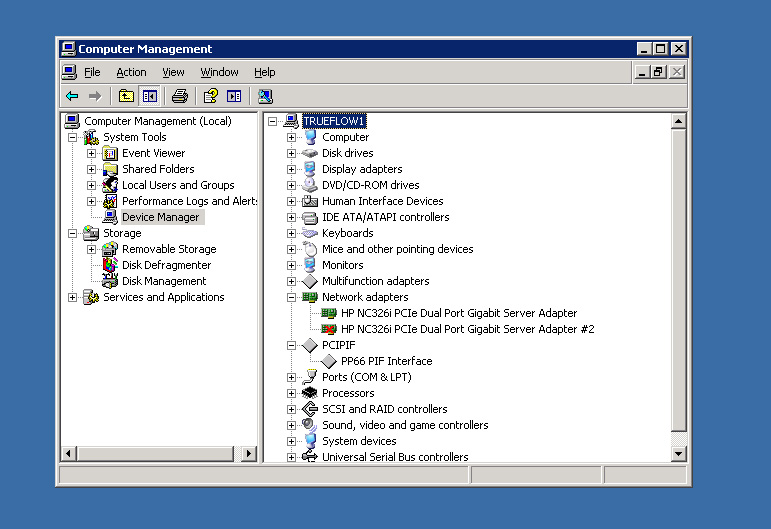Open the File menu
The width and height of the screenshot is (771, 529).
(92, 72)
